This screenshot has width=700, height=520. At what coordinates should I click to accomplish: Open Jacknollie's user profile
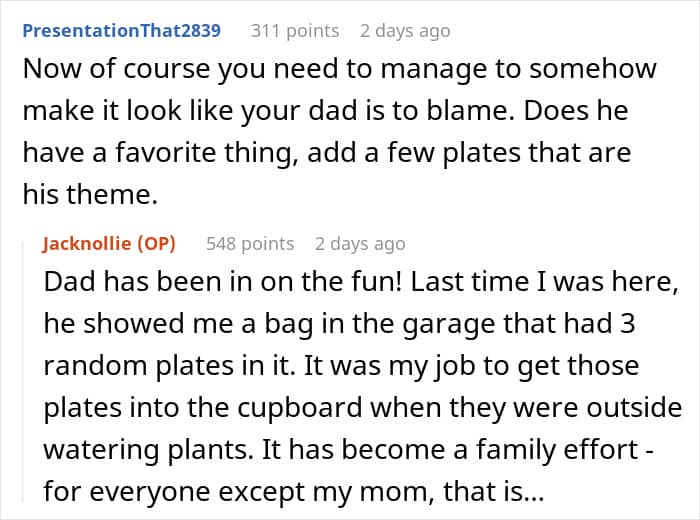coord(87,244)
